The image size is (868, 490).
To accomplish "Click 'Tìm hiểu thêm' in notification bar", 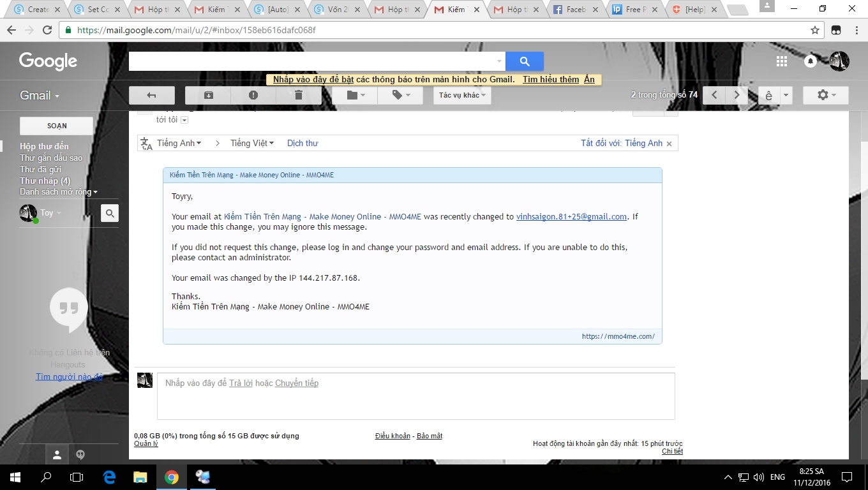I will pyautogui.click(x=551, y=80).
